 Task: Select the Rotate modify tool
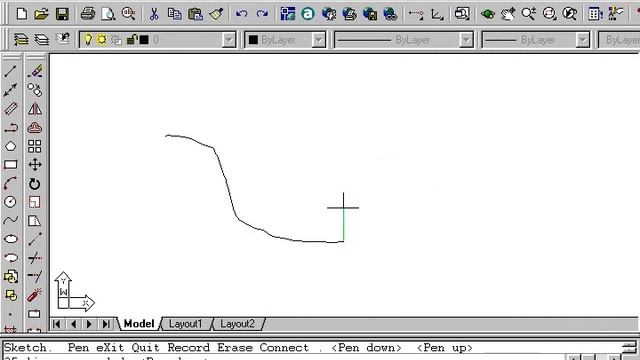pyautogui.click(x=35, y=184)
